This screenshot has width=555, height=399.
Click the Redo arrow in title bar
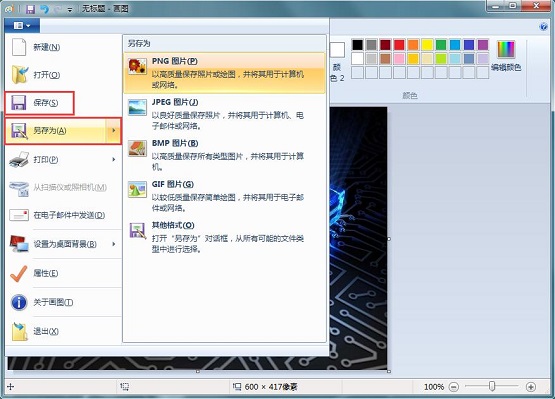pyautogui.click(x=57, y=9)
